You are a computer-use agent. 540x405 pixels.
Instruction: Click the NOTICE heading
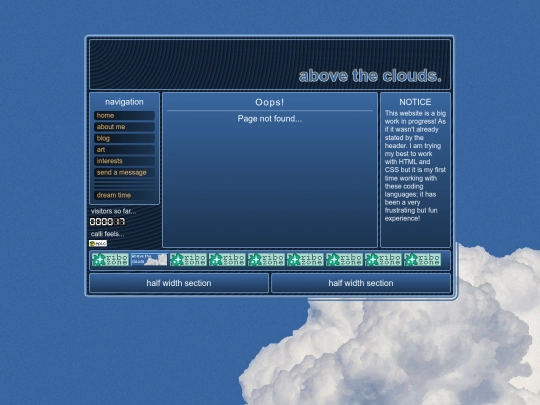(415, 102)
